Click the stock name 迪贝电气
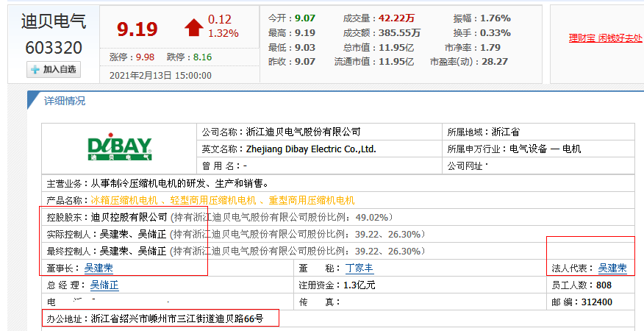 pos(54,21)
